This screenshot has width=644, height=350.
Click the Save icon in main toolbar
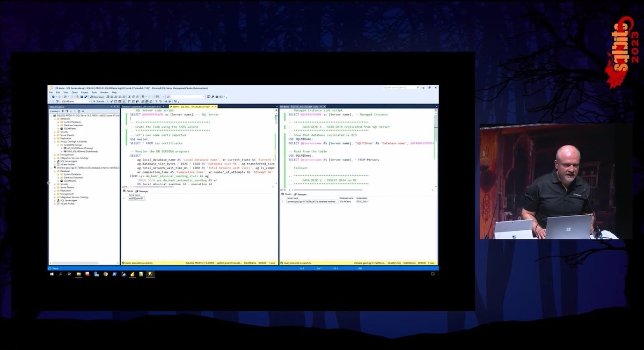coord(82,97)
